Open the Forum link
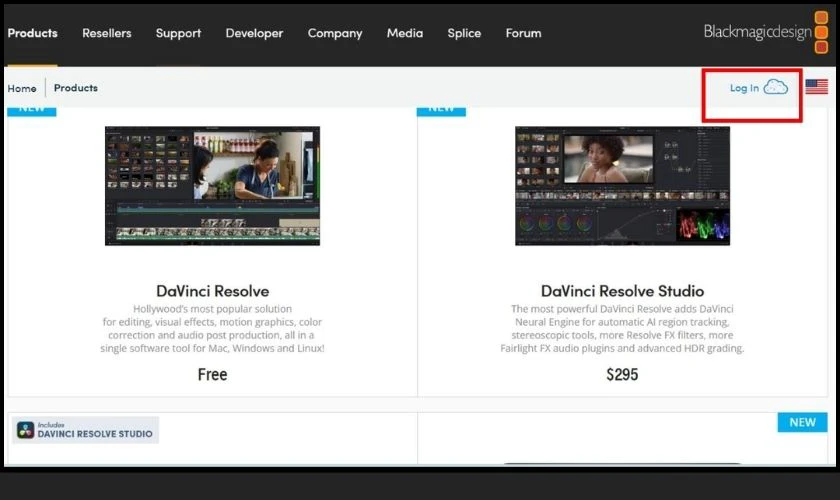The image size is (840, 500). point(523,33)
